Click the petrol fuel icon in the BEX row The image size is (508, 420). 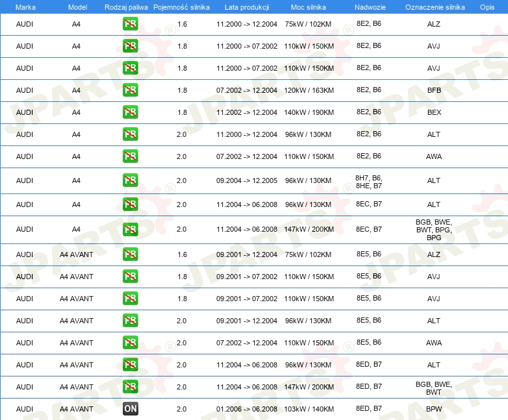tap(130, 112)
